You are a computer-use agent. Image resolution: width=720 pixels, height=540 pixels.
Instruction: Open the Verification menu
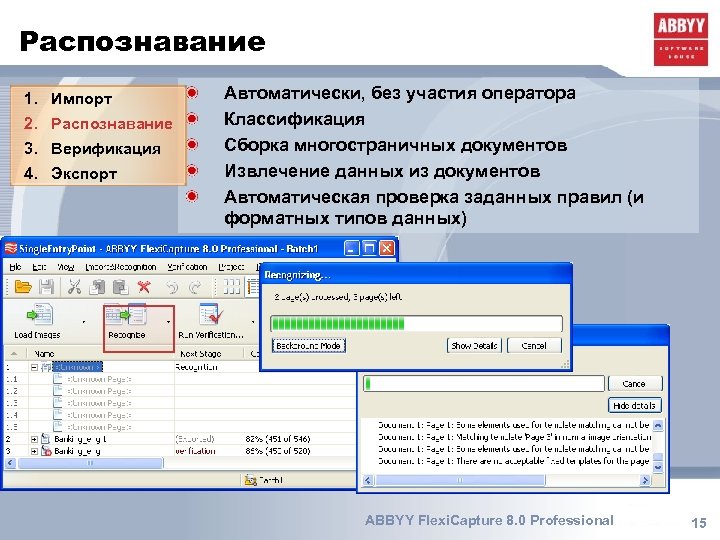pyautogui.click(x=187, y=267)
